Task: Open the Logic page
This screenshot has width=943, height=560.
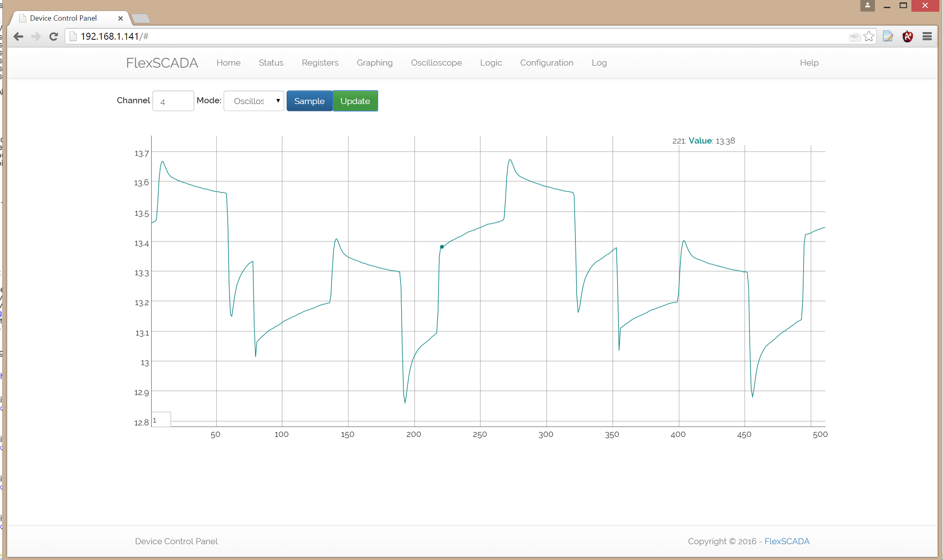Action: click(491, 63)
